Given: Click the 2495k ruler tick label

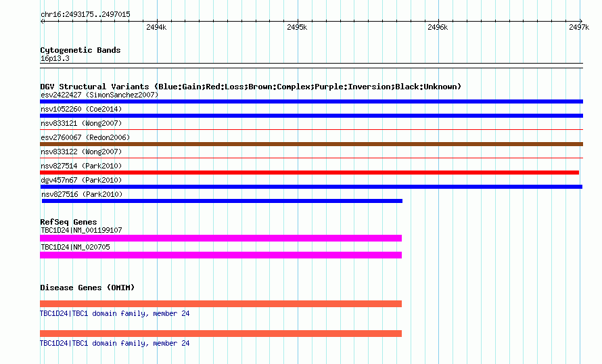Looking at the screenshot, I should point(297,27).
